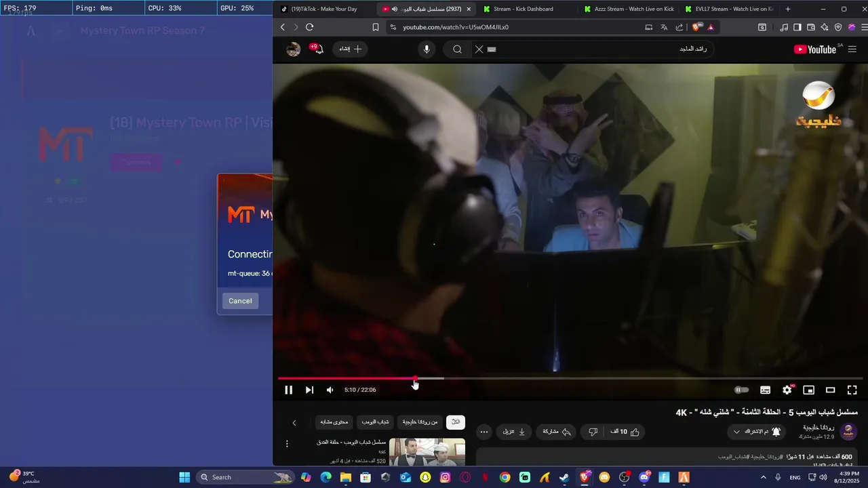Viewport: 868px width, 488px height.
Task: Open options menu for suggested video 'حلقة الفندق'
Action: (x=287, y=444)
